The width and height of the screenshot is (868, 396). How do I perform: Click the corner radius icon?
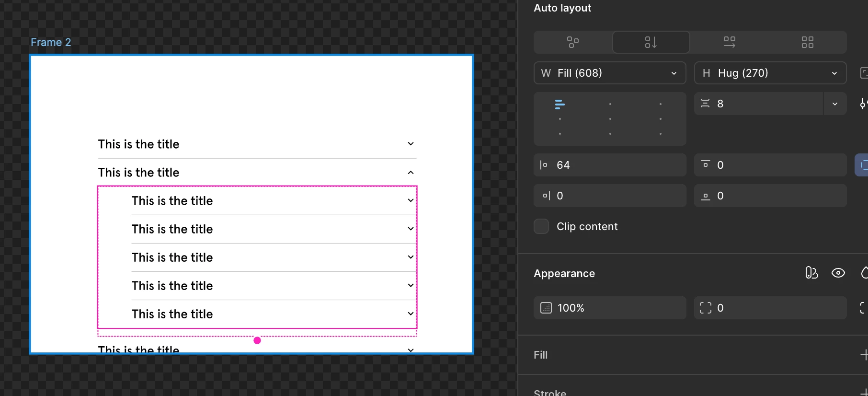click(x=706, y=308)
